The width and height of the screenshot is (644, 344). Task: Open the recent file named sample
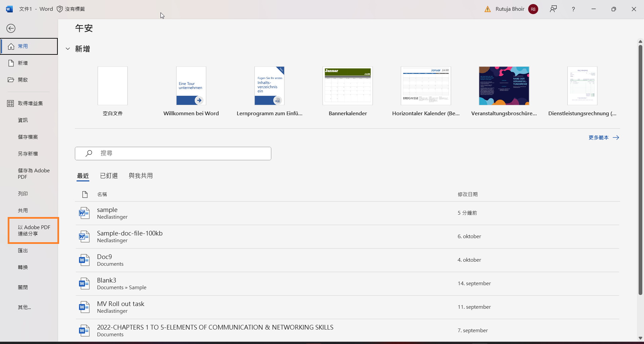coord(107,210)
